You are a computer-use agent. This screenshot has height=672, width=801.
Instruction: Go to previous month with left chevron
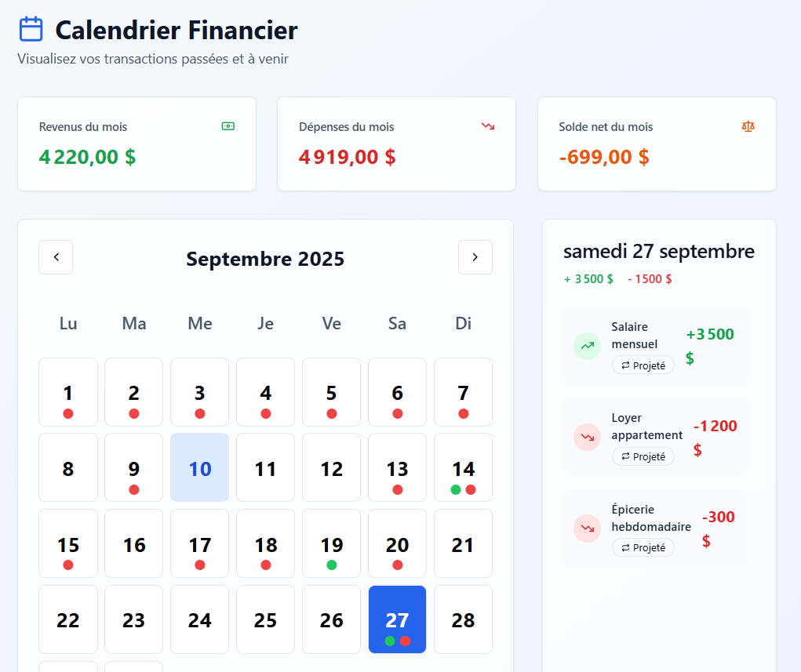coord(56,257)
